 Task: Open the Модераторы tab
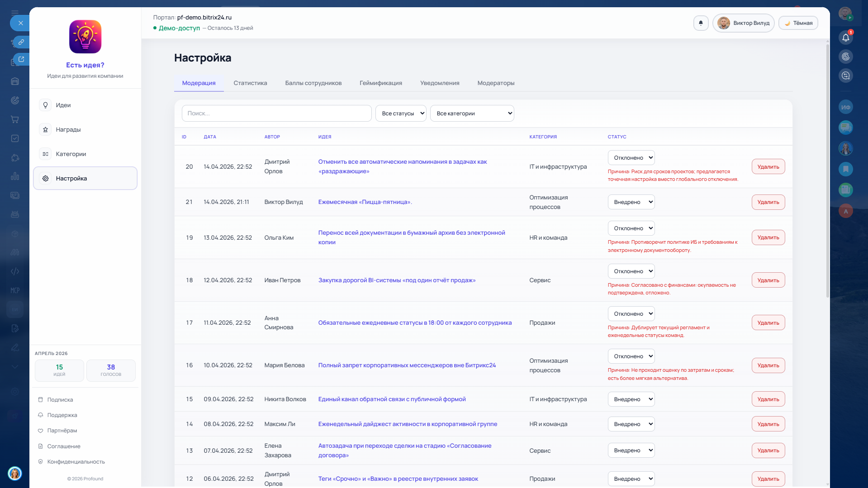[496, 83]
